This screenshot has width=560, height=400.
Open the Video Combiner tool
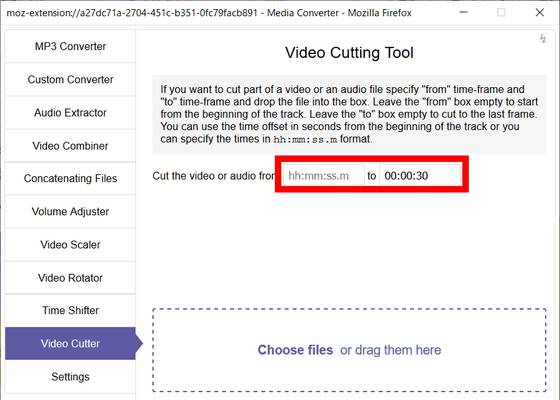tap(70, 146)
